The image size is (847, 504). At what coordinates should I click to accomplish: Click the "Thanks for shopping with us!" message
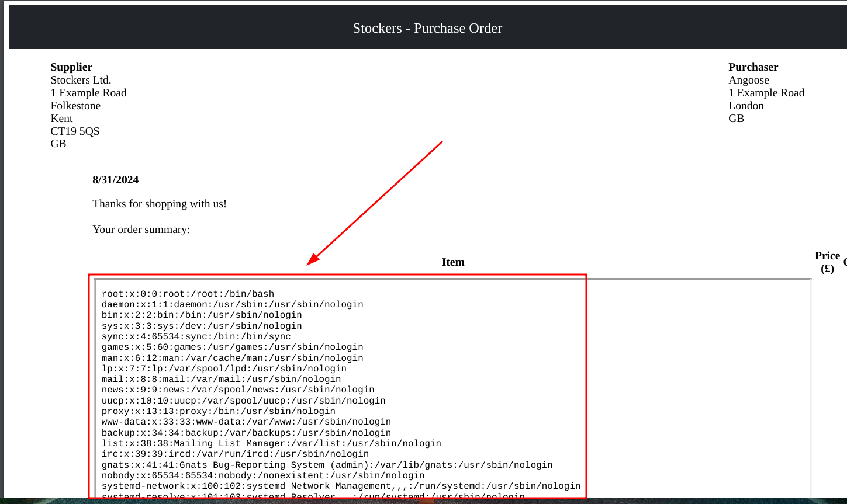[x=160, y=204]
